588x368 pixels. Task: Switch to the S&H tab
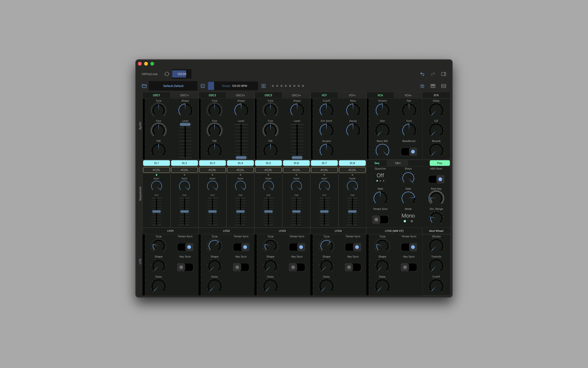click(398, 163)
